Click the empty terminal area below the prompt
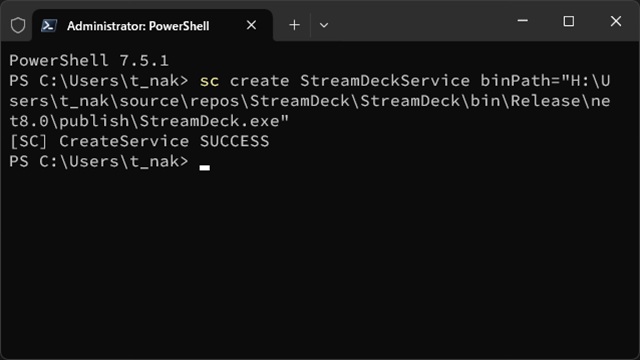This screenshot has width=640, height=360. (x=320, y=261)
